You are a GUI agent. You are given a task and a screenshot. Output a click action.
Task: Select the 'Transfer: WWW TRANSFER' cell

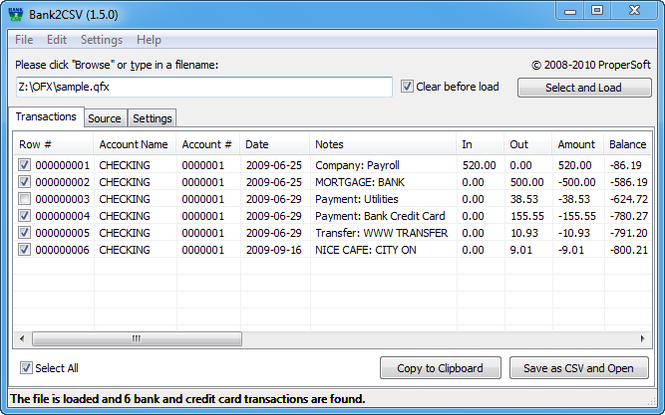point(381,233)
